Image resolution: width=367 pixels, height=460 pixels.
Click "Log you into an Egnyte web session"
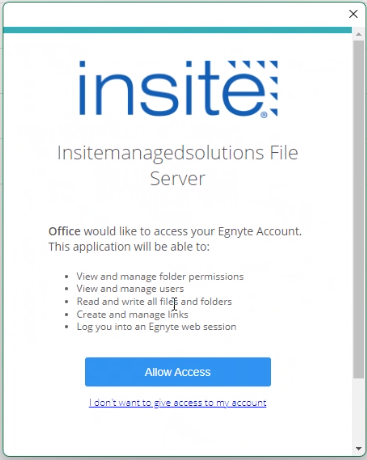156,327
